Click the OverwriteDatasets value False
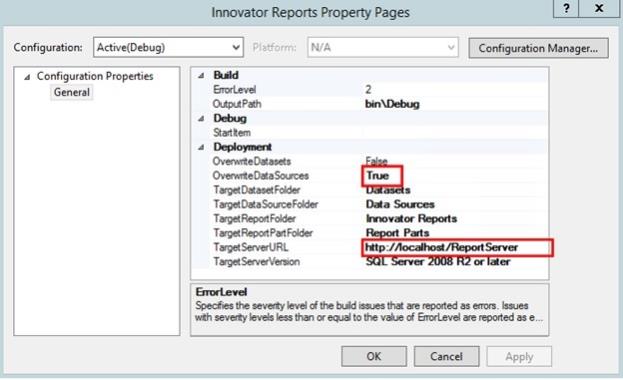The width and height of the screenshot is (623, 380). click(376, 161)
